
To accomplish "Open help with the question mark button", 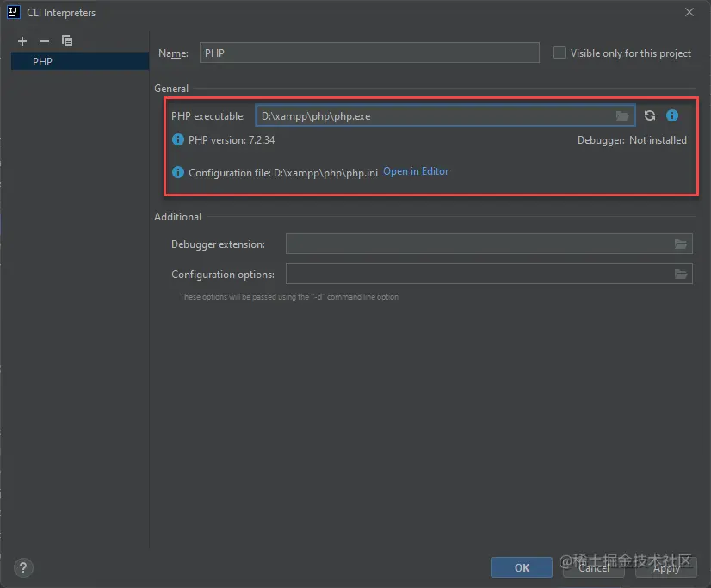I will click(22, 568).
